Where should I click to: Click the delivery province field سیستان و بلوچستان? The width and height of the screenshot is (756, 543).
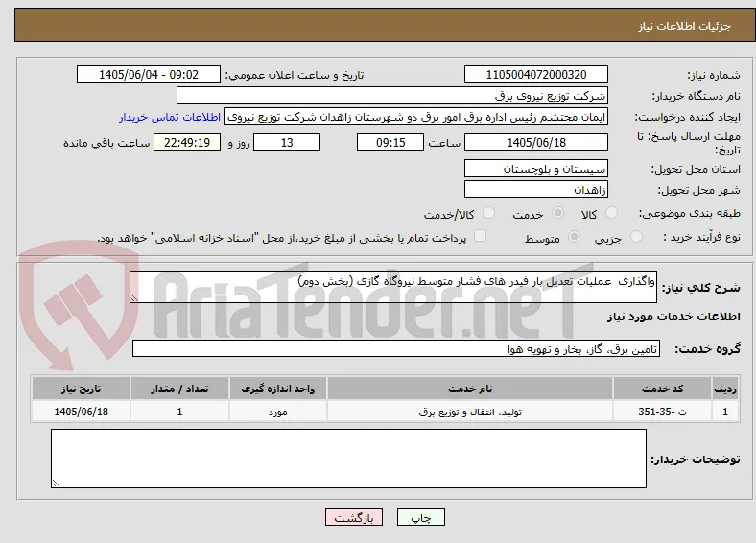(536, 168)
